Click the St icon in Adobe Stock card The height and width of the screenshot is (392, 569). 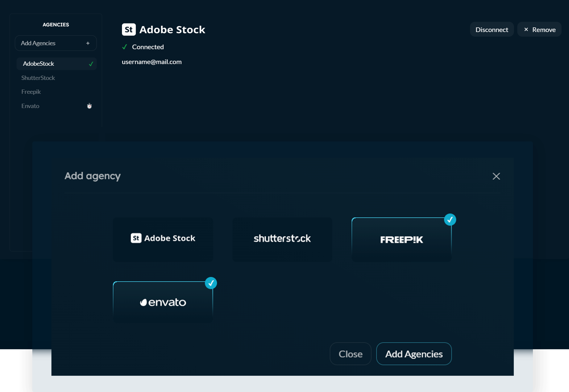[136, 238]
